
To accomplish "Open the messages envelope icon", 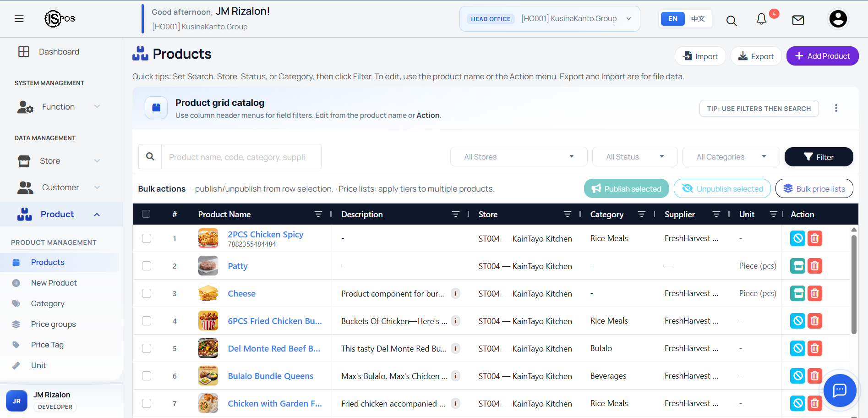I will pos(798,20).
